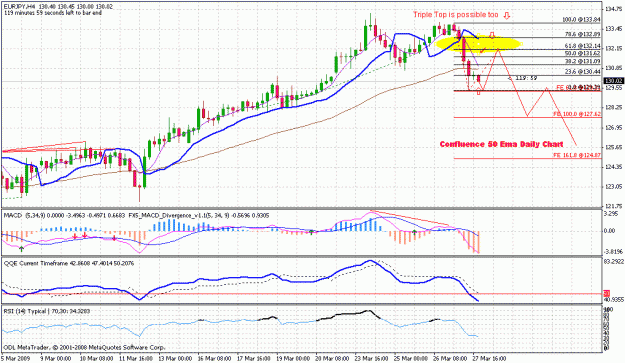625x363 pixels.
Task: Click the '17 Mar 16:00' time label
Action: pos(254,359)
